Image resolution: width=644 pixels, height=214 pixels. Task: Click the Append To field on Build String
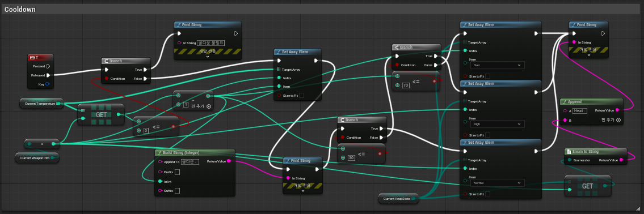(x=190, y=161)
